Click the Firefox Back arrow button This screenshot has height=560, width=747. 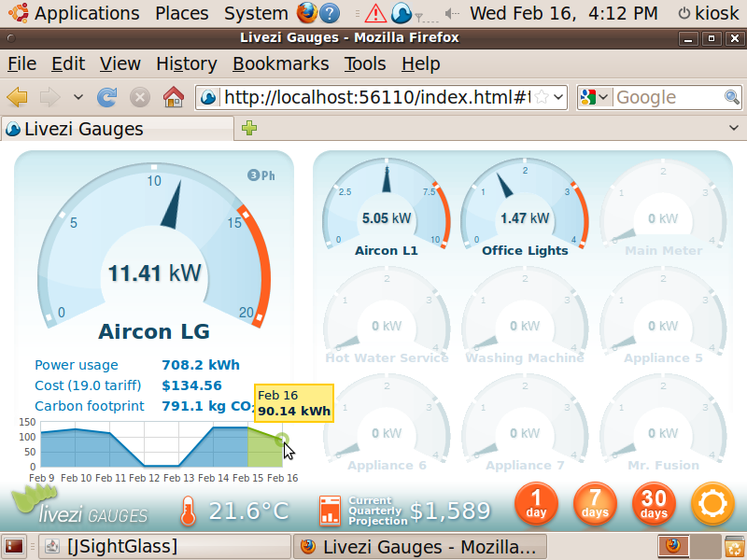pos(17,97)
